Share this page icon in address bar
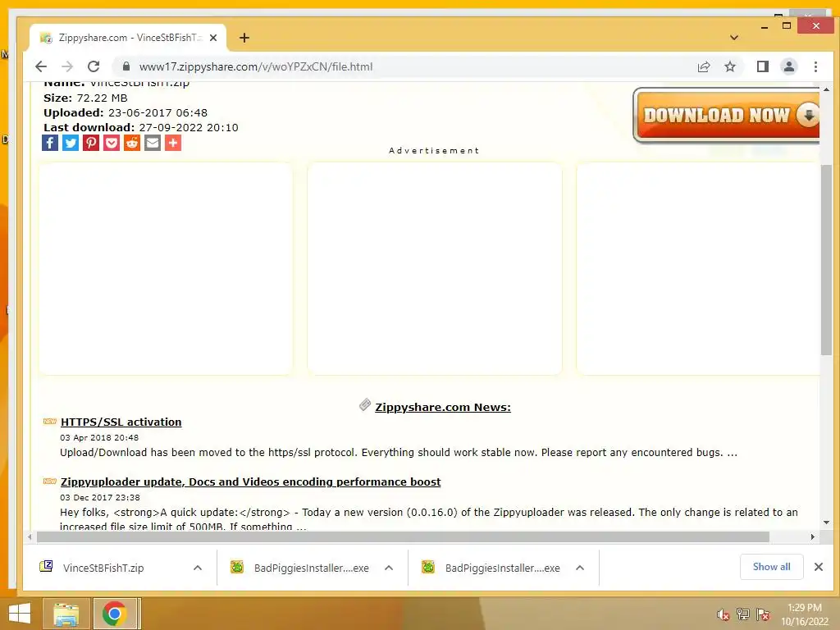This screenshot has width=840, height=630. [703, 66]
